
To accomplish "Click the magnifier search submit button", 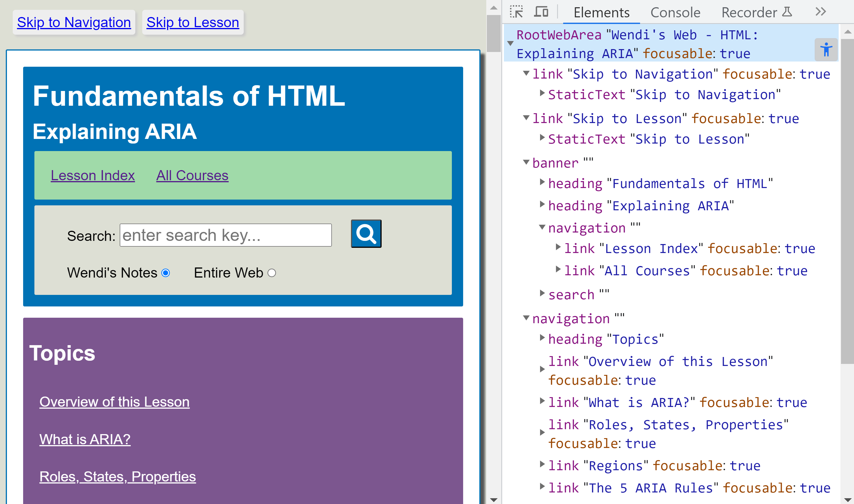I will [366, 234].
